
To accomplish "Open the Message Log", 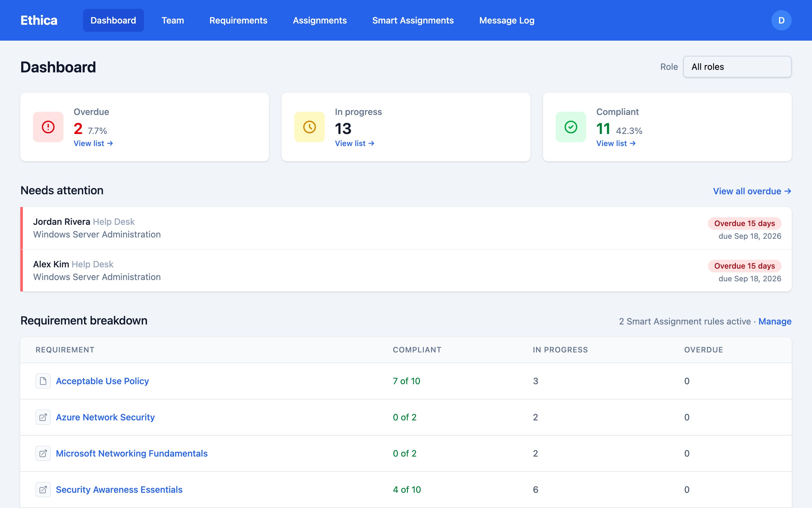I will click(507, 21).
